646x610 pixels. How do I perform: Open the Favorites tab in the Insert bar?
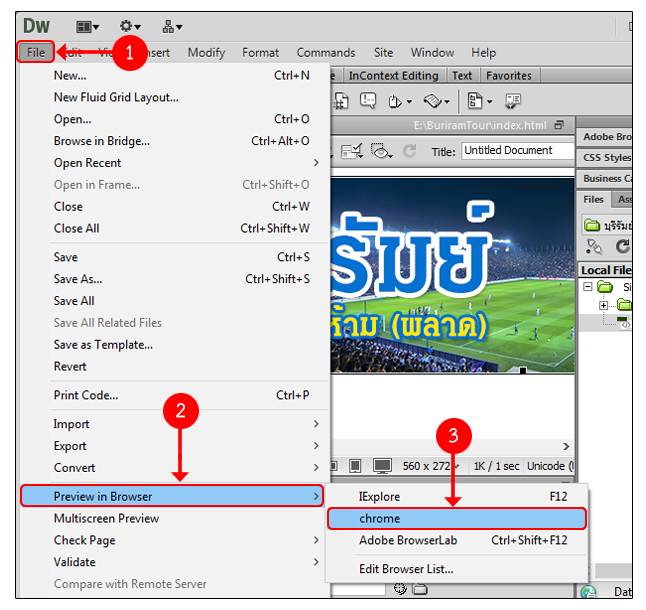[x=509, y=75]
